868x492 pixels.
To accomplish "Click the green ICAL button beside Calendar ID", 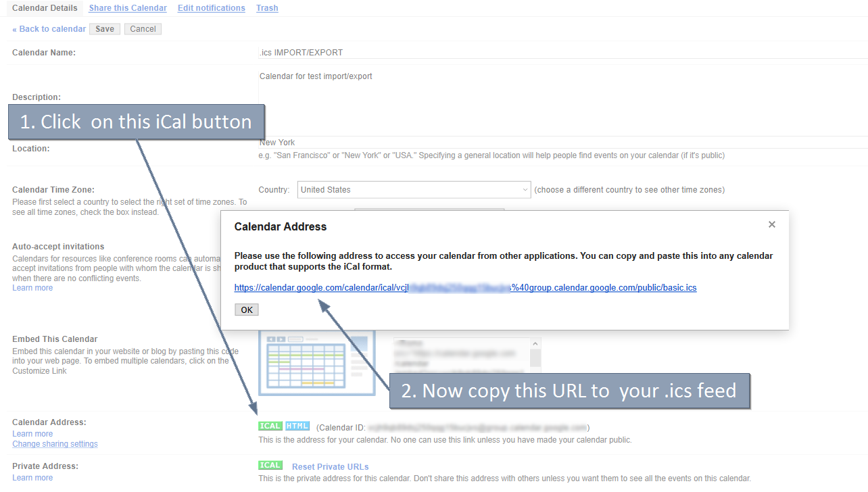I will [270, 426].
